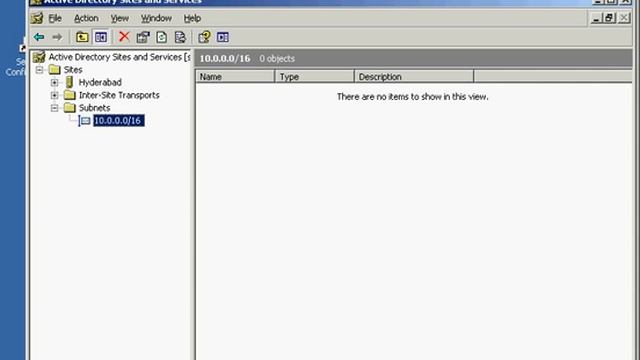The height and width of the screenshot is (360, 640).
Task: Collapse the Subnets node
Action: pyautogui.click(x=54, y=108)
